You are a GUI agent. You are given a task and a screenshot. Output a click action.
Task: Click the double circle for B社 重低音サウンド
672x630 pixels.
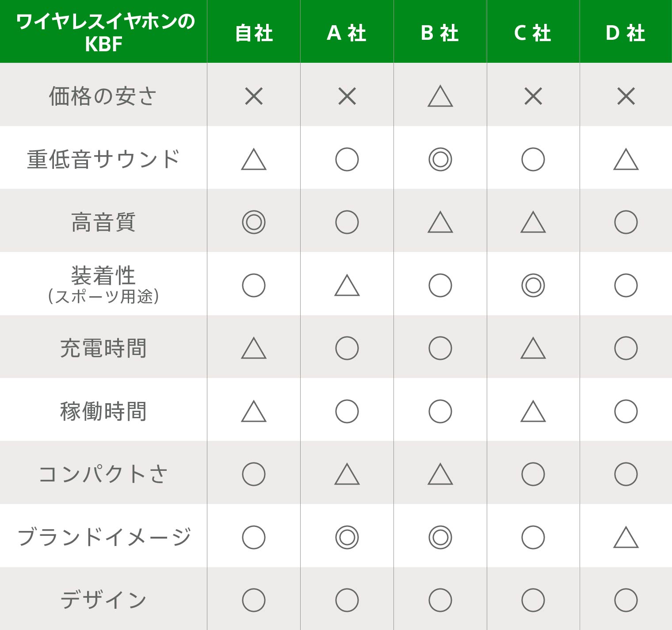click(440, 160)
